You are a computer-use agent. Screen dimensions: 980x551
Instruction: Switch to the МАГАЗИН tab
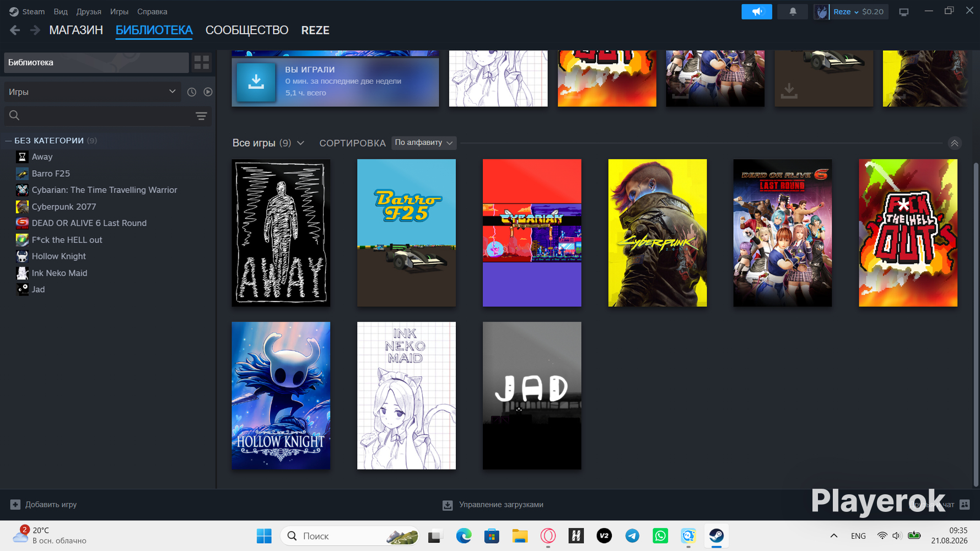pos(76,30)
